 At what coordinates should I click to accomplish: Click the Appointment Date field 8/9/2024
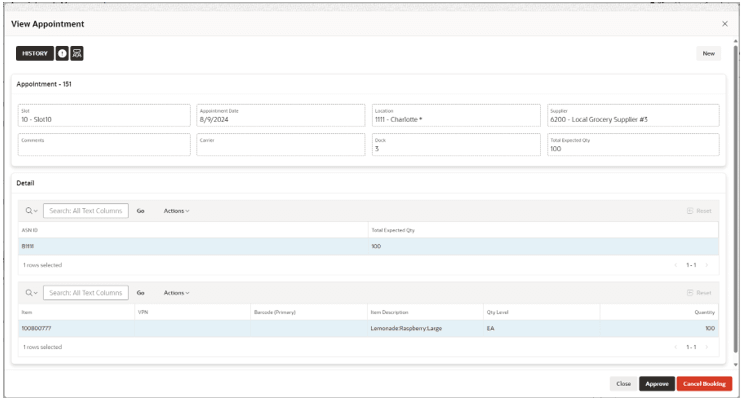point(281,115)
